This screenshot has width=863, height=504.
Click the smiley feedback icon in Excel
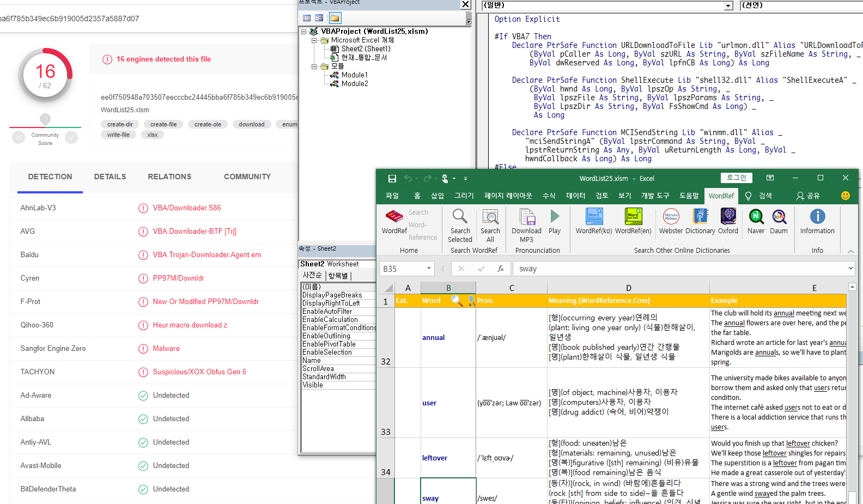coord(846,196)
